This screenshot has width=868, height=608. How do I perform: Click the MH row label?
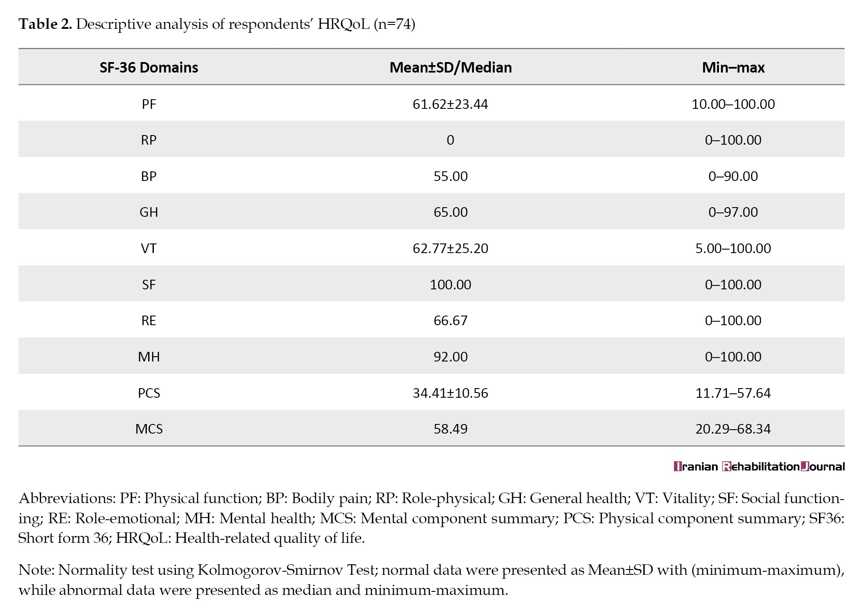[x=149, y=357]
